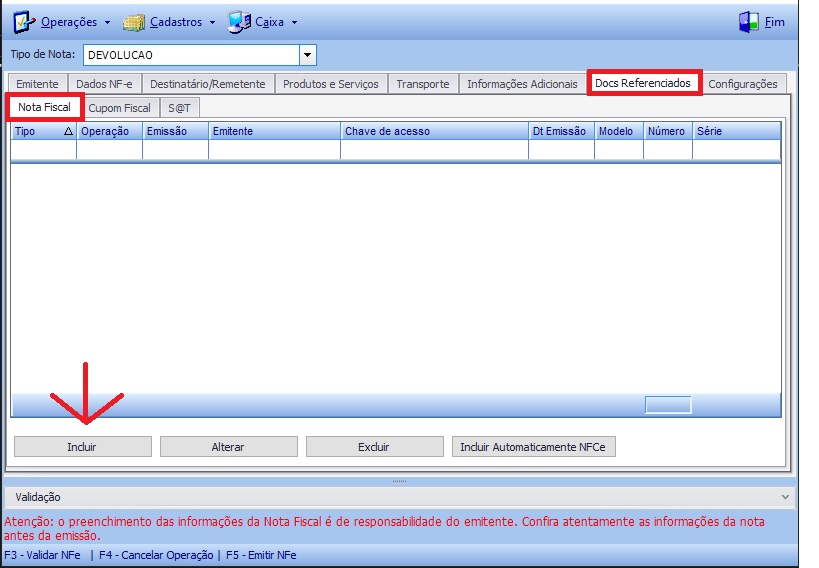The image size is (819, 568).
Task: Click the Número column header
Action: point(668,131)
